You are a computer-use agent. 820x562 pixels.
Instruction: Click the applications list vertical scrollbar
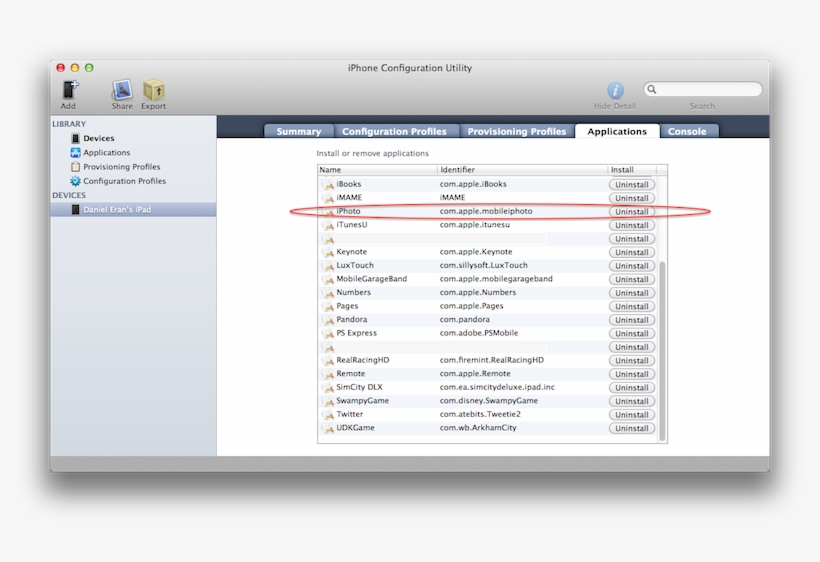(x=662, y=350)
